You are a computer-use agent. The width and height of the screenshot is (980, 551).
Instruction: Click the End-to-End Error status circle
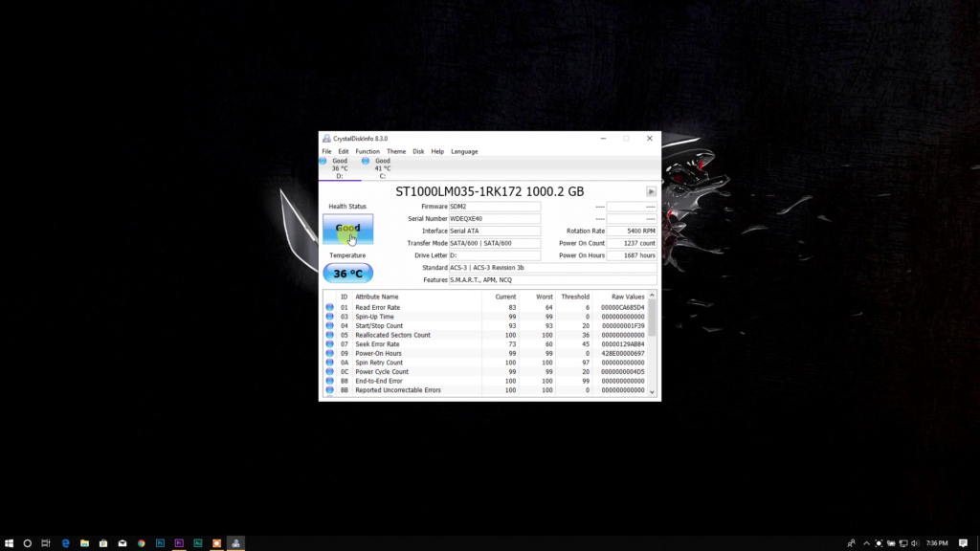tap(329, 381)
